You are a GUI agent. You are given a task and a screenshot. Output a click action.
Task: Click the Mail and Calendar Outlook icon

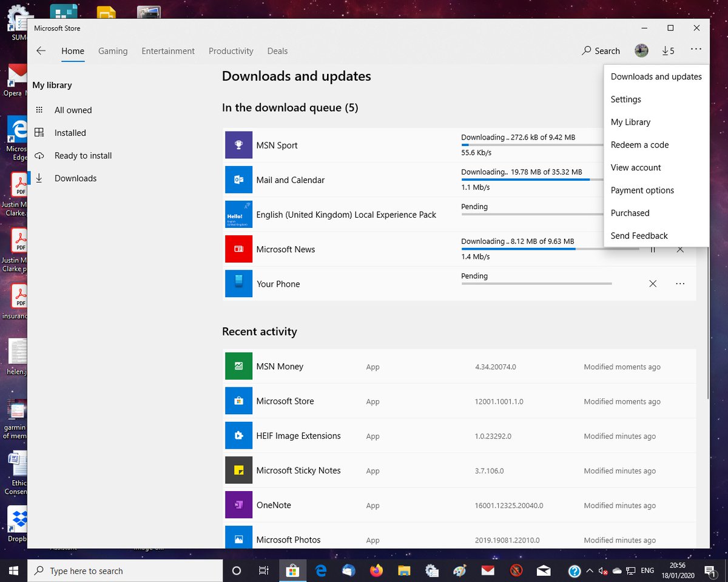(238, 179)
